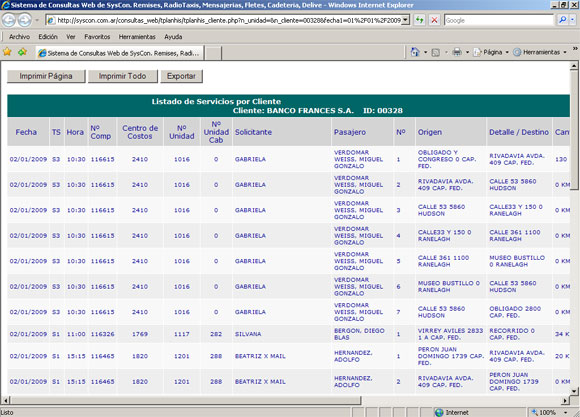Viewport: 580px width, 417px height.
Task: Open the Archivo menu
Action: coord(19,37)
